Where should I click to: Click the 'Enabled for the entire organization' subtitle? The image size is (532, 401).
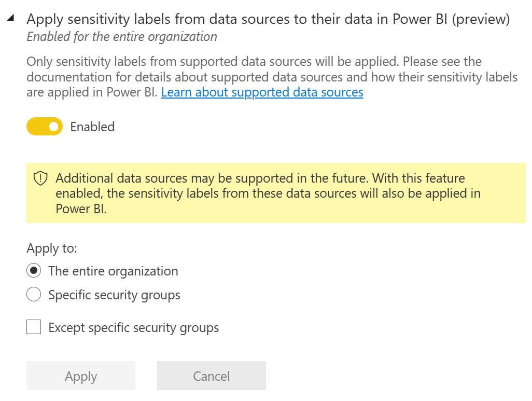click(x=122, y=37)
